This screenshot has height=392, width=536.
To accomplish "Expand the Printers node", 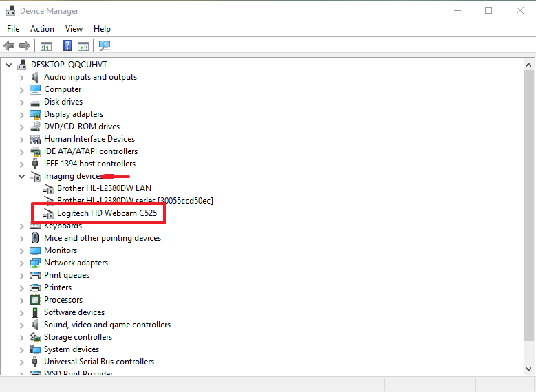I will point(22,287).
